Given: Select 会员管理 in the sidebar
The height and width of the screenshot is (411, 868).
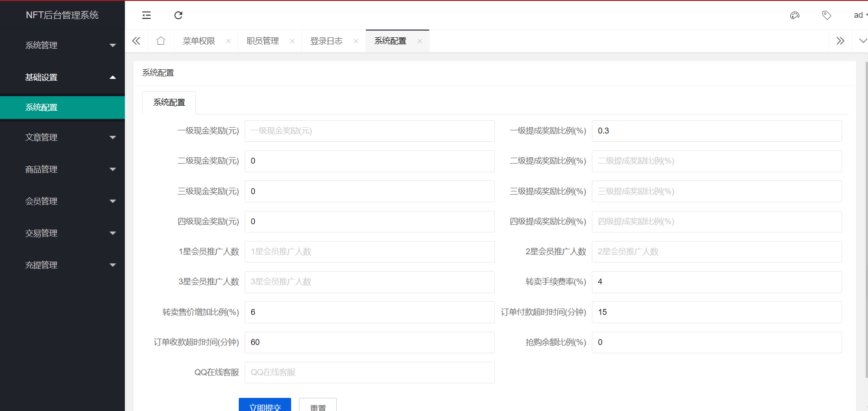Looking at the screenshot, I should [62, 201].
